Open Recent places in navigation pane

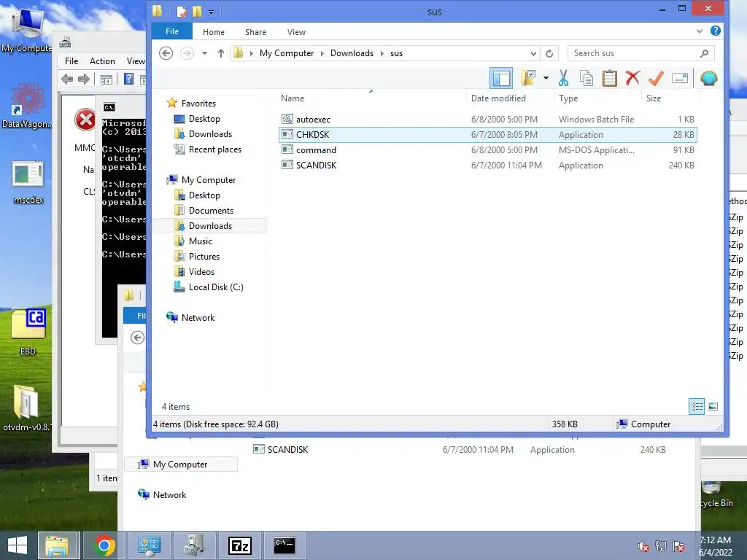click(x=208, y=149)
